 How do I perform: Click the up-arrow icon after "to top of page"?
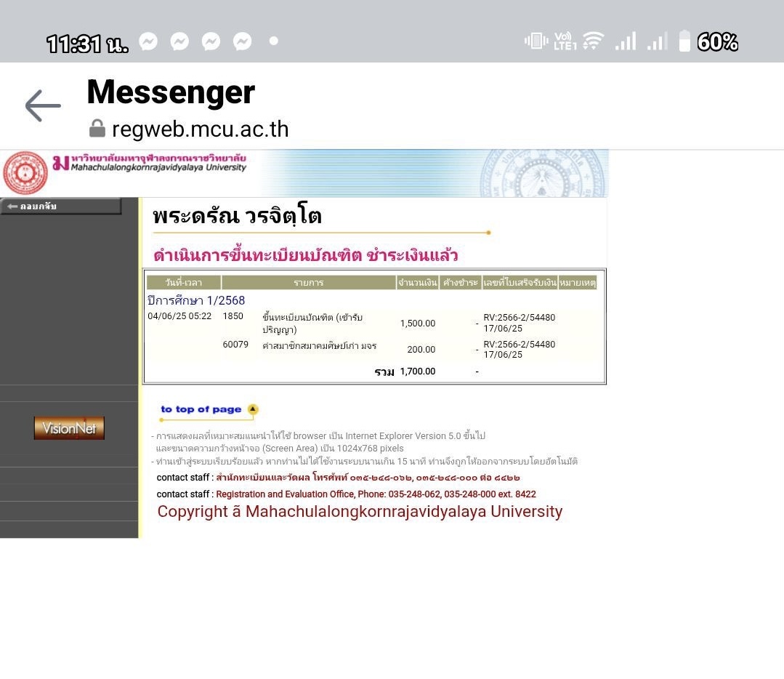[x=253, y=409]
